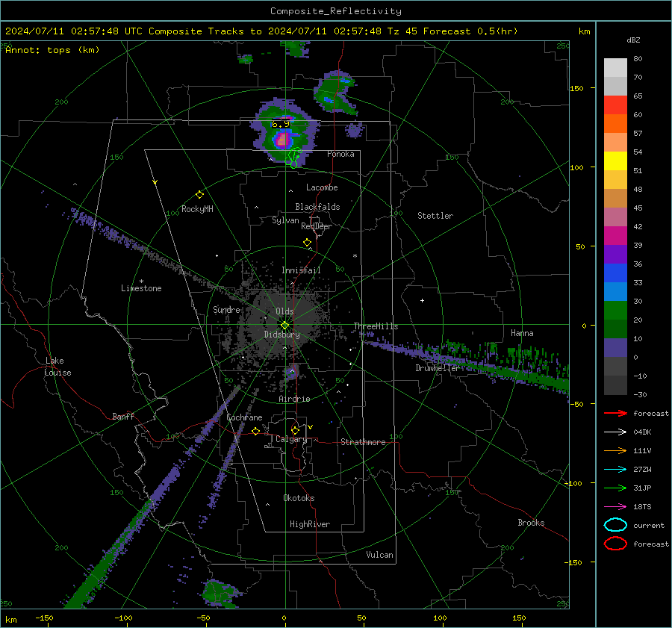This screenshot has height=628, width=672.
Task: Click the Cochrane label
Action: click(244, 417)
